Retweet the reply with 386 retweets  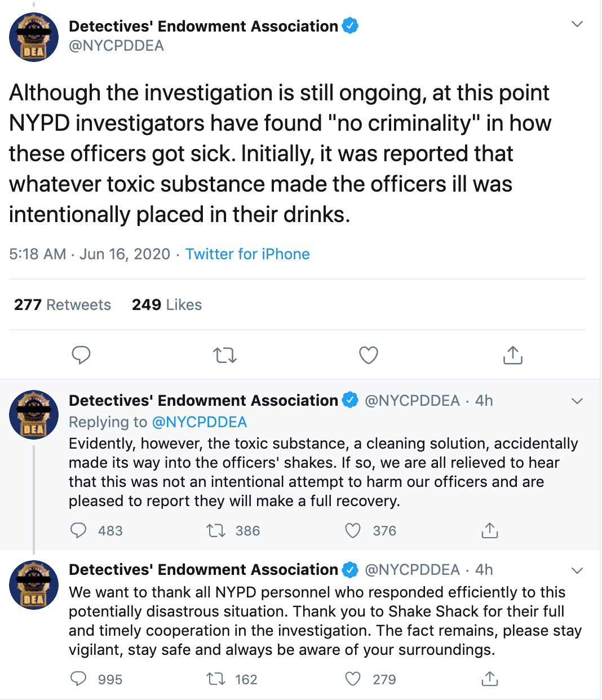coord(216,530)
